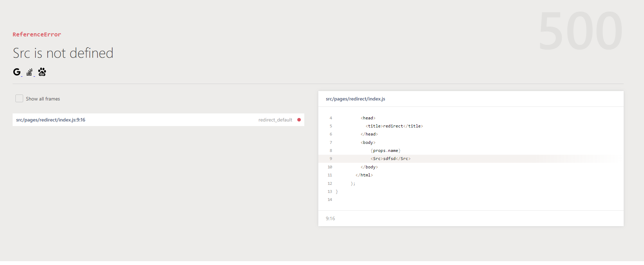The image size is (644, 265).
Task: Click the opening head tag on line 4
Action: 368,118
